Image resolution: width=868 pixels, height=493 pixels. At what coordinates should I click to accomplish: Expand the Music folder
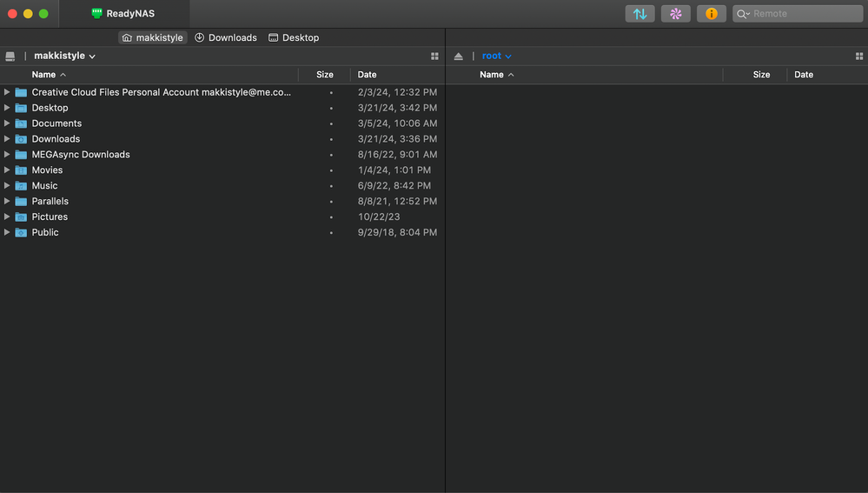[7, 185]
